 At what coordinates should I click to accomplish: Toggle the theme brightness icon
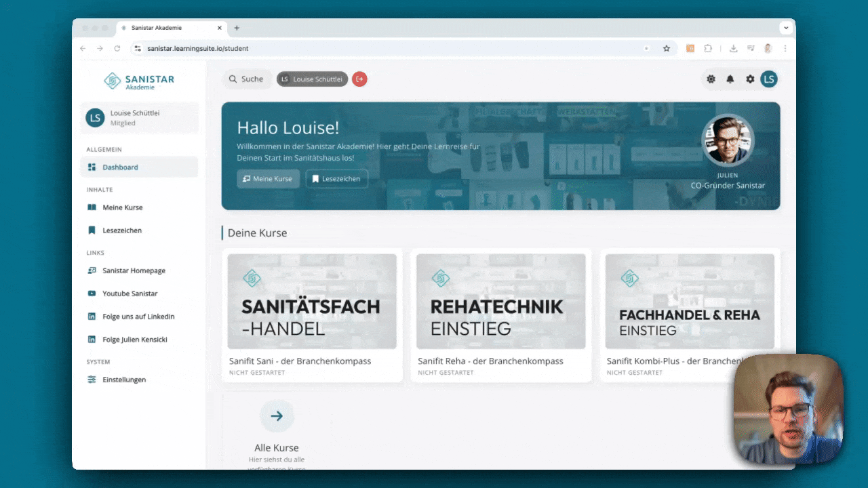(711, 79)
